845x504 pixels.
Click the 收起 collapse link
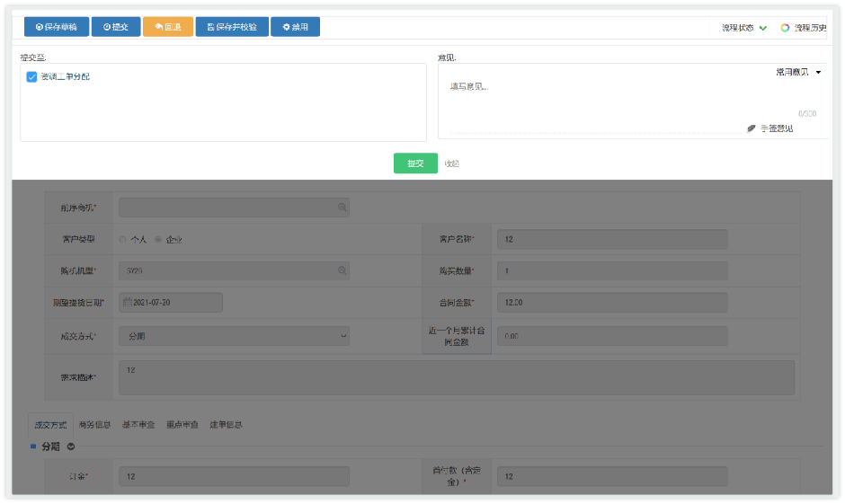(x=451, y=164)
